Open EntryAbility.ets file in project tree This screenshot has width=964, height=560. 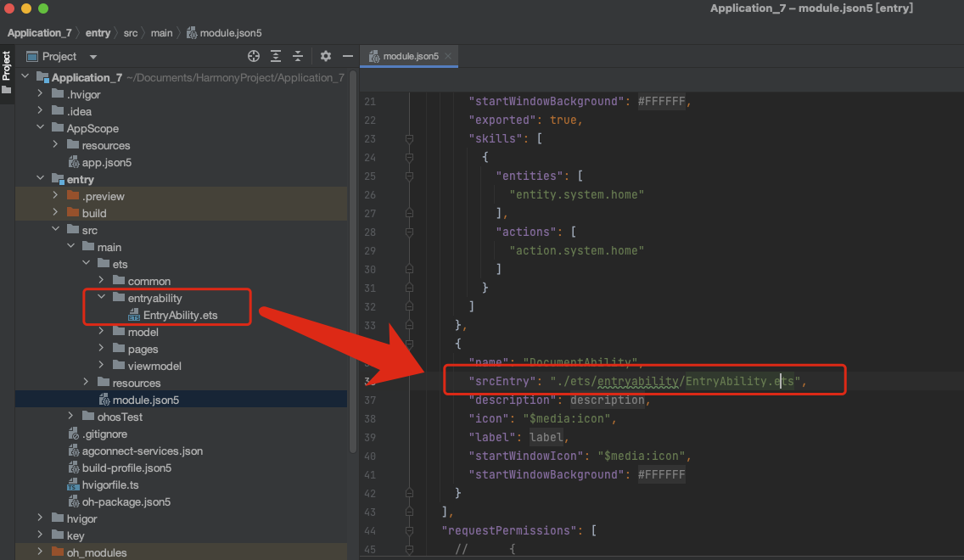click(x=180, y=315)
